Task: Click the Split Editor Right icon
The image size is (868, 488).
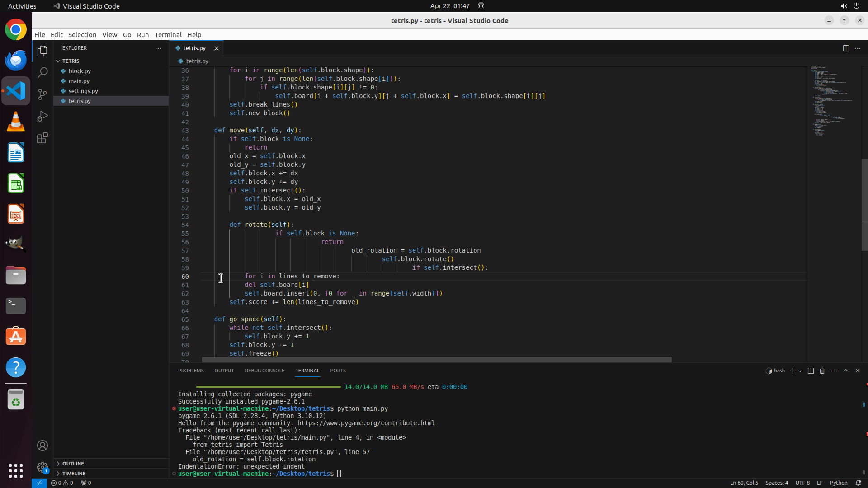Action: [846, 48]
